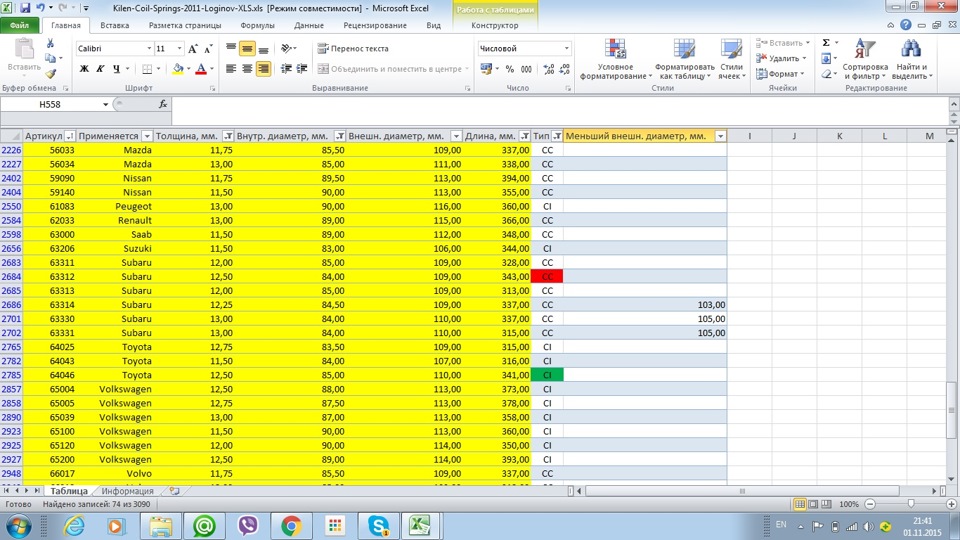
Task: Open the Файл tab
Action: click(20, 25)
